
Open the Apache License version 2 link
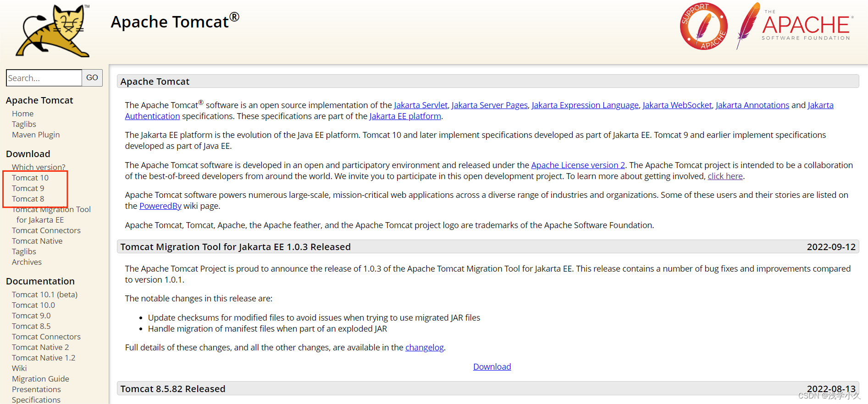578,165
